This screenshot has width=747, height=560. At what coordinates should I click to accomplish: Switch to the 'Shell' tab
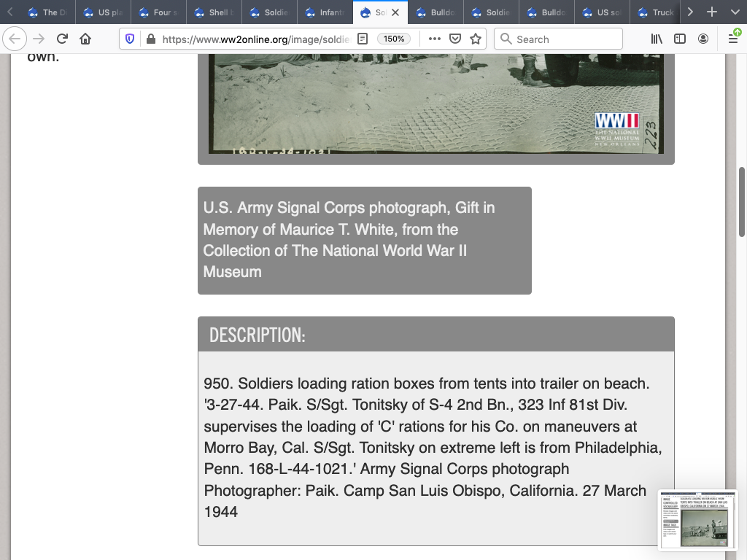[214, 12]
